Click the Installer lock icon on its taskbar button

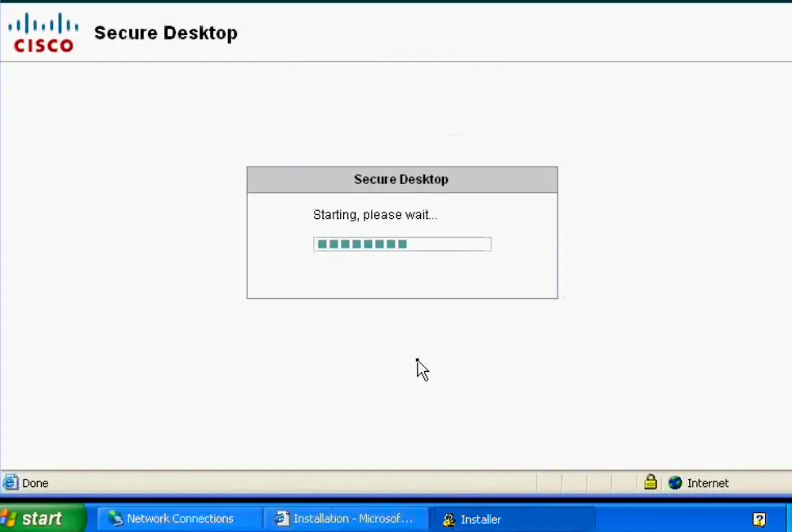click(x=448, y=519)
